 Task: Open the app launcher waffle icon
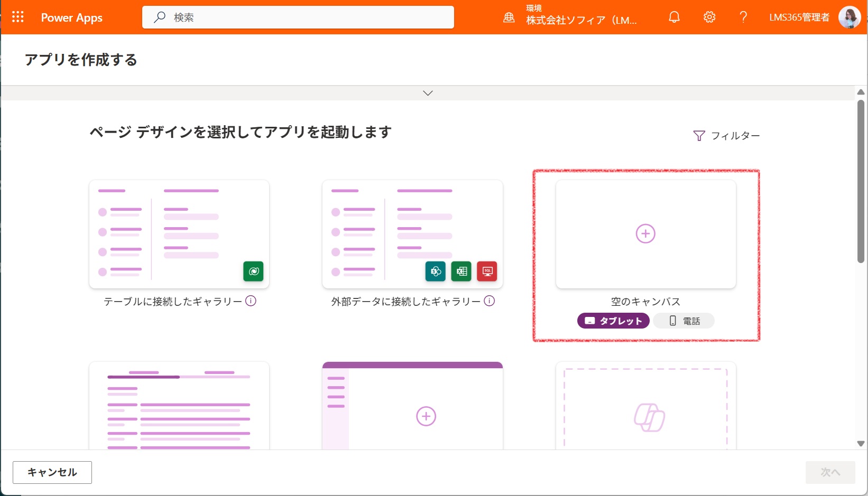pos(18,17)
